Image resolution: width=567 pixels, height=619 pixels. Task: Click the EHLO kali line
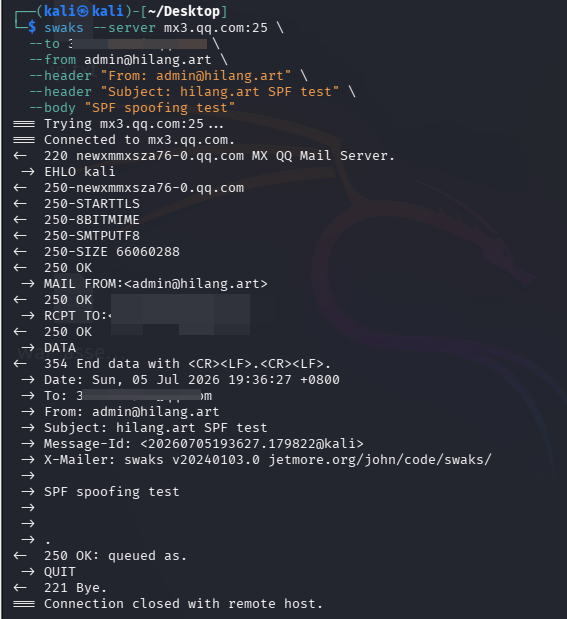pos(79,172)
